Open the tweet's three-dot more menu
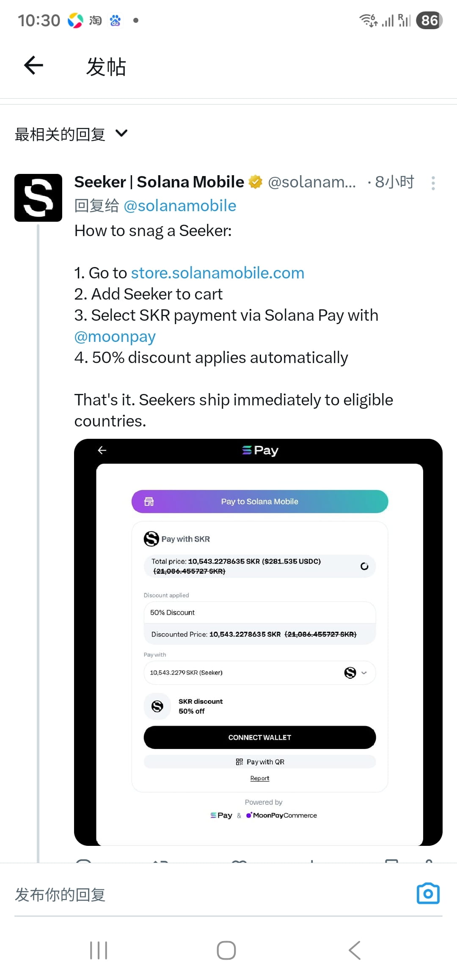The image size is (457, 980). click(433, 183)
